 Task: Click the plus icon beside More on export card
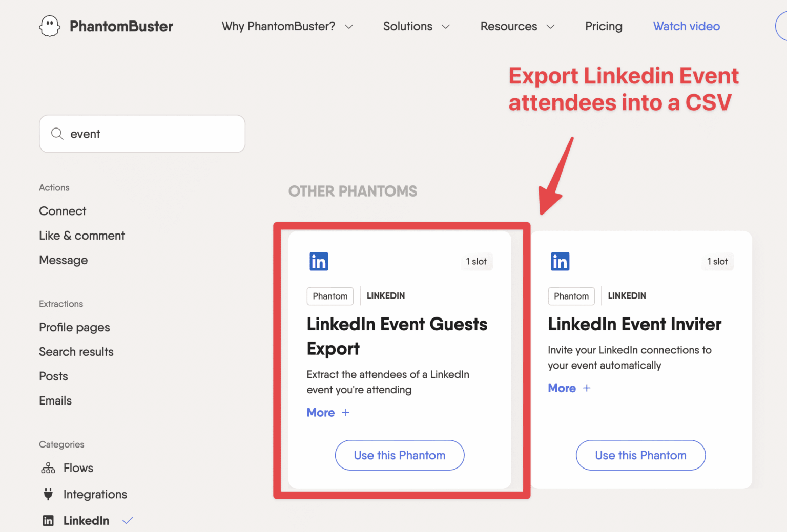point(346,412)
